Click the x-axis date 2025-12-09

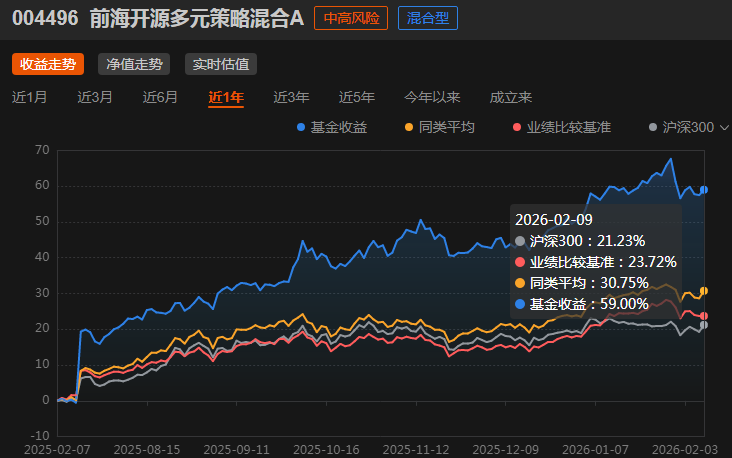click(505, 450)
